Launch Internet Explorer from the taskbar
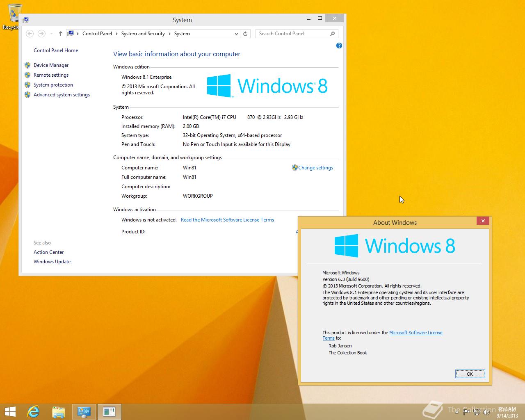525x420 pixels. click(33, 412)
